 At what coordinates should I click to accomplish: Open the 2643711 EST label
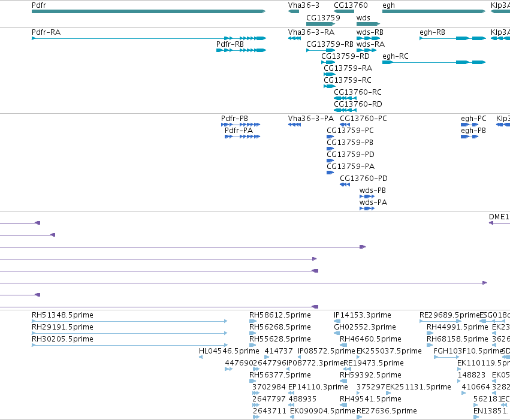[270, 412]
